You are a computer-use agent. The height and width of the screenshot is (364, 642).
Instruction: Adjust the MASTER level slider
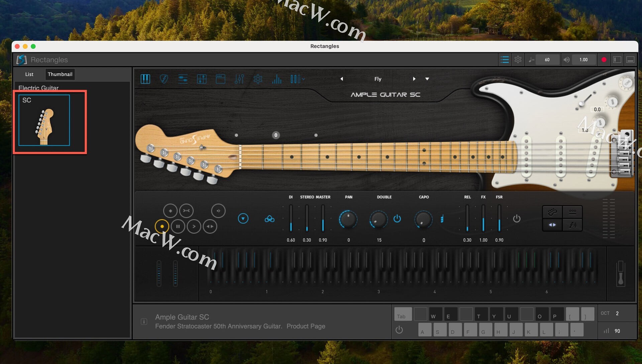coord(323,218)
